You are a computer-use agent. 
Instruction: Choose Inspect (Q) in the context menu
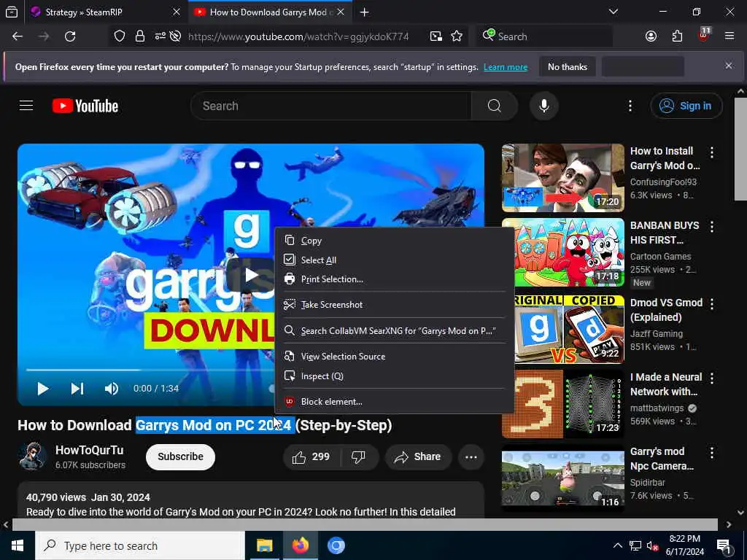click(x=395, y=376)
